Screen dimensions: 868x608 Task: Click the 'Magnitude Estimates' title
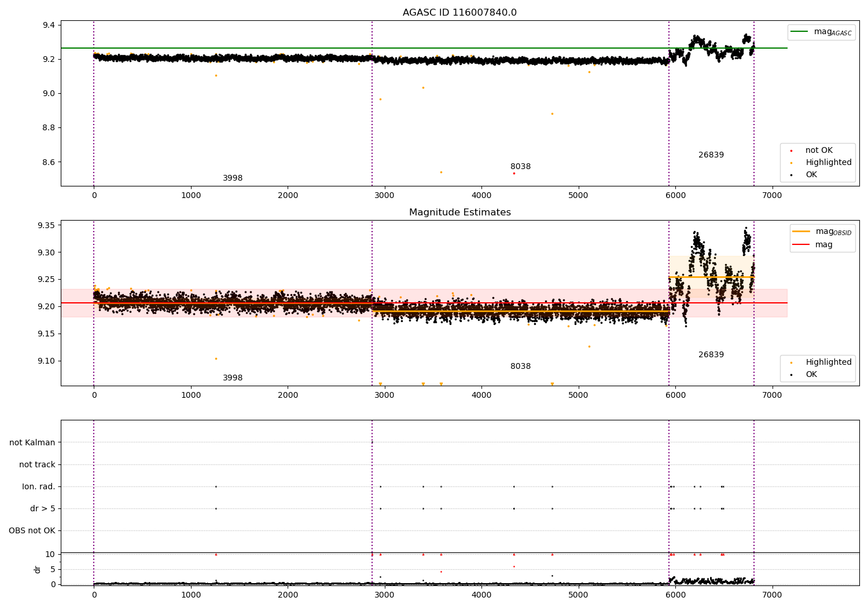(459, 213)
